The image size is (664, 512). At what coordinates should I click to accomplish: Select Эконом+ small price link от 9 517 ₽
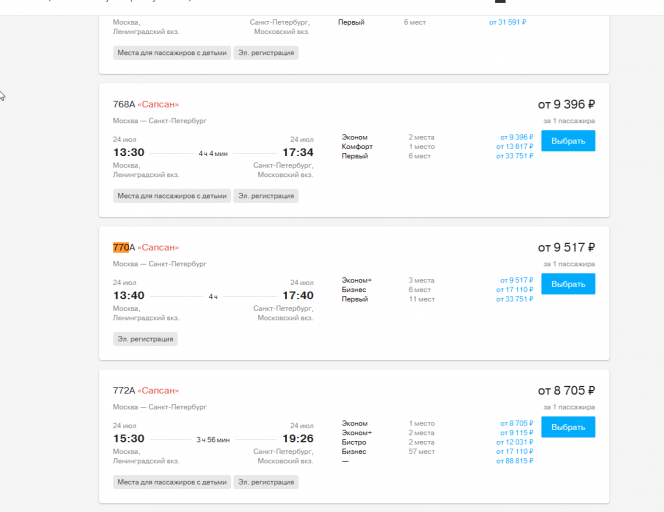(x=517, y=280)
